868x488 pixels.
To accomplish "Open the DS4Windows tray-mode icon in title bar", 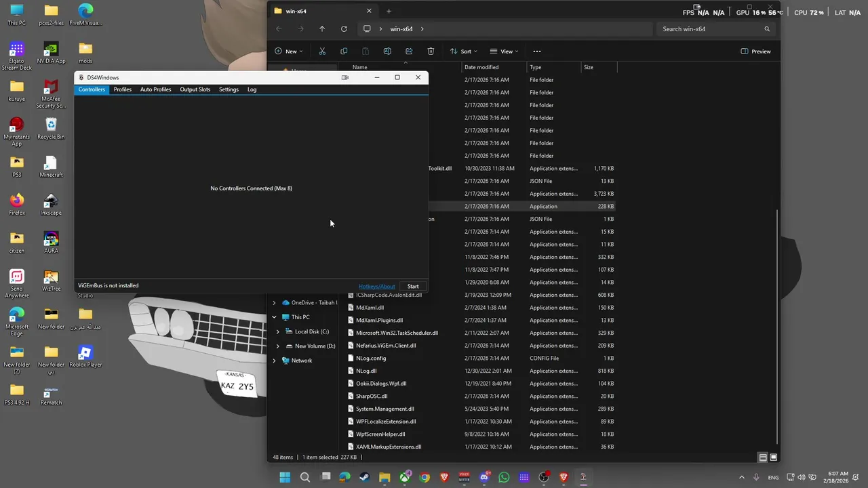I will (344, 77).
